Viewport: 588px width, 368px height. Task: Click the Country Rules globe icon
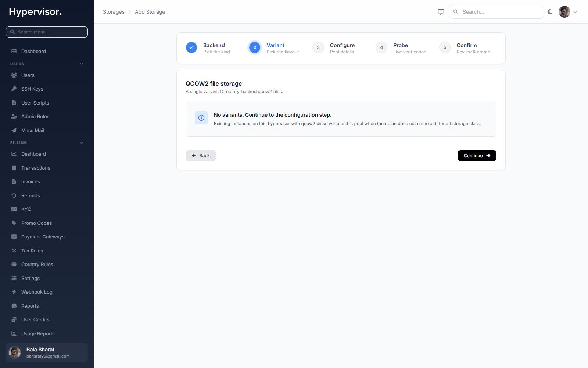(x=14, y=264)
